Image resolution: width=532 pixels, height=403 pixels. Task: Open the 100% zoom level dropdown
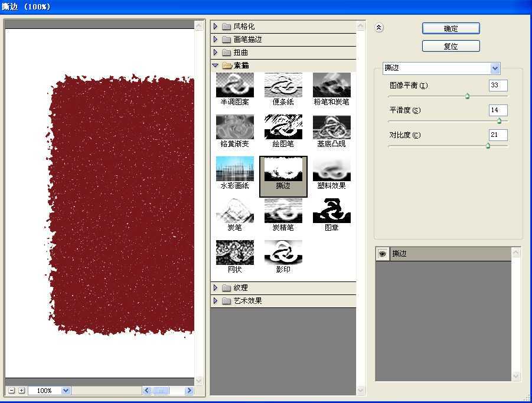click(x=65, y=391)
